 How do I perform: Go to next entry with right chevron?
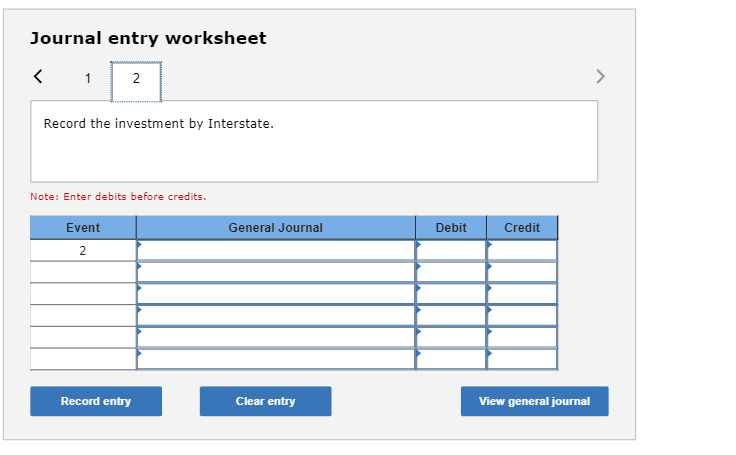point(600,76)
